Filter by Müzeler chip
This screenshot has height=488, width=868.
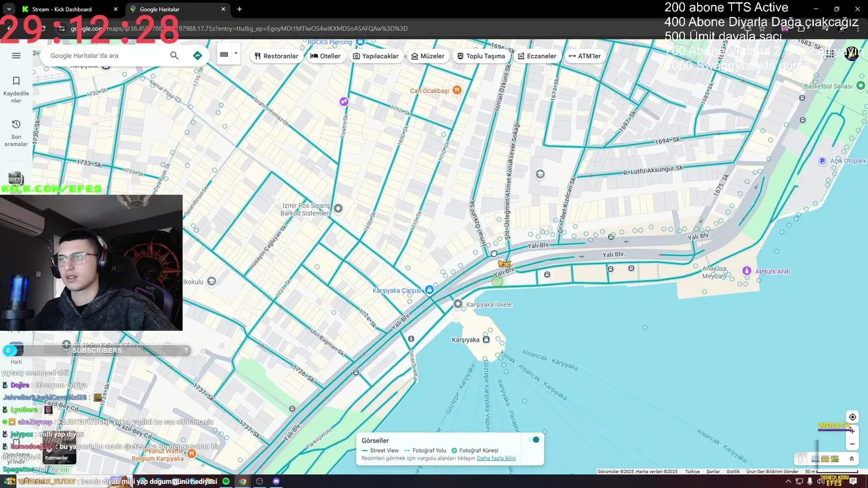[428, 56]
